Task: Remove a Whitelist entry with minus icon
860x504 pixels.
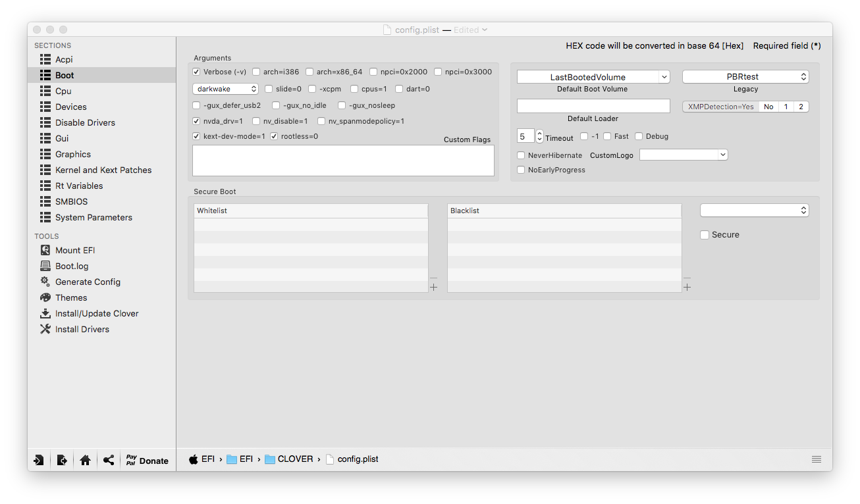Action: coord(434,278)
